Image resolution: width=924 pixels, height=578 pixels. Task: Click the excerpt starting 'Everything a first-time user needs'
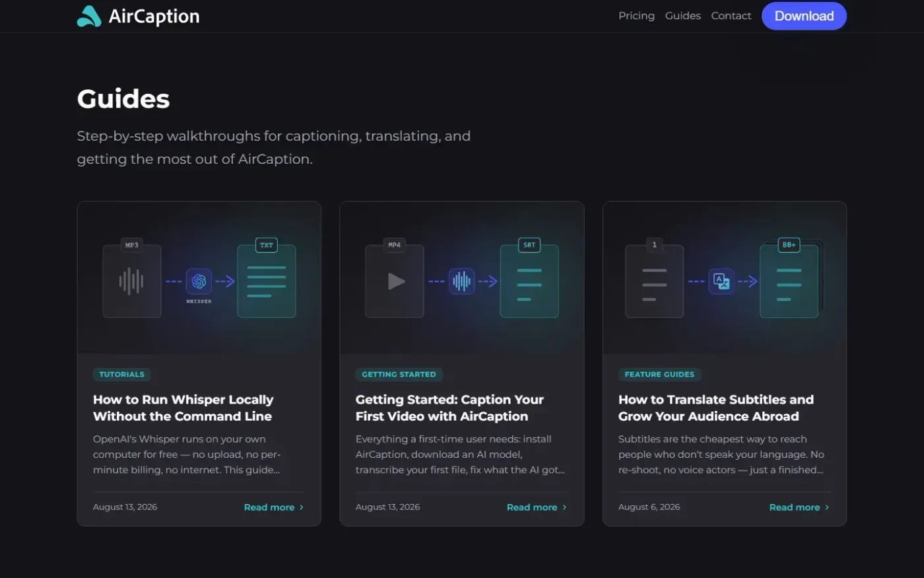point(460,454)
